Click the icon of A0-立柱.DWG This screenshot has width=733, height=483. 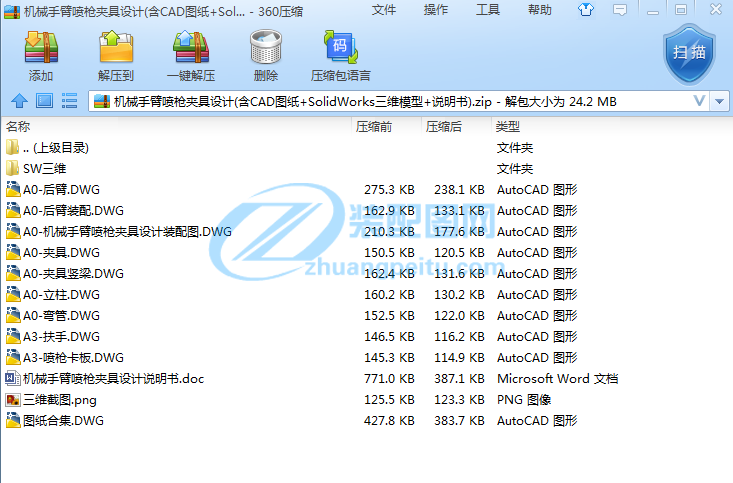tap(13, 295)
